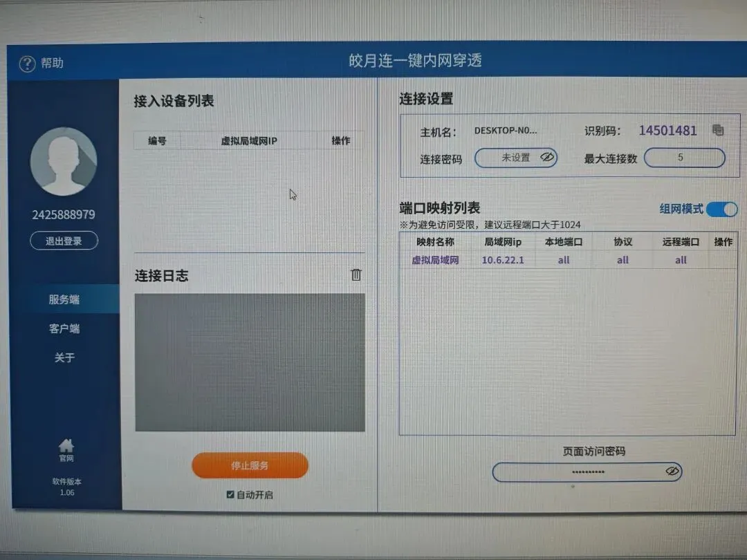Click hostname DESKTOP-N0... text
747x560 pixels.
pyautogui.click(x=506, y=131)
